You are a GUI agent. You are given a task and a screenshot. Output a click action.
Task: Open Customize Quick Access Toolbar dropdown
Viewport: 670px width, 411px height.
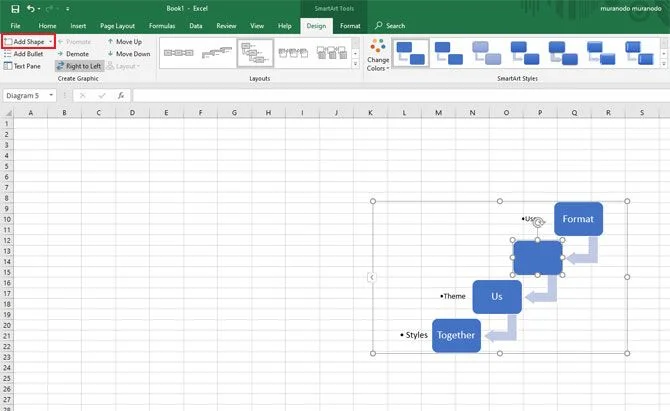click(68, 9)
